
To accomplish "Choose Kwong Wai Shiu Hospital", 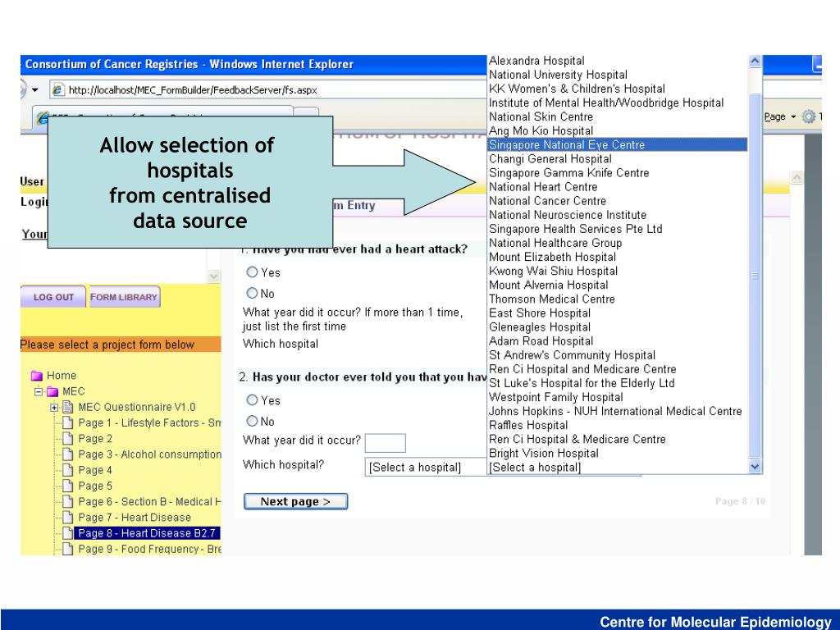I will click(553, 271).
